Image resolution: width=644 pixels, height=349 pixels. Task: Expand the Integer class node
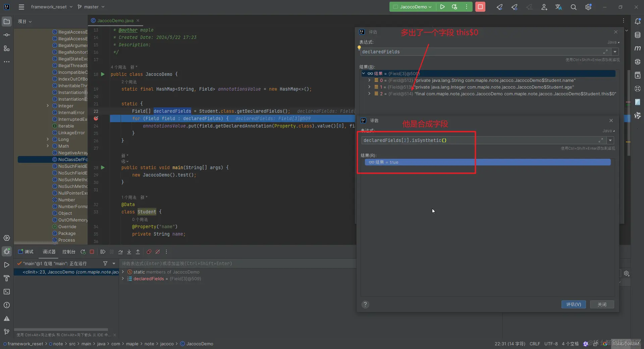tap(48, 106)
